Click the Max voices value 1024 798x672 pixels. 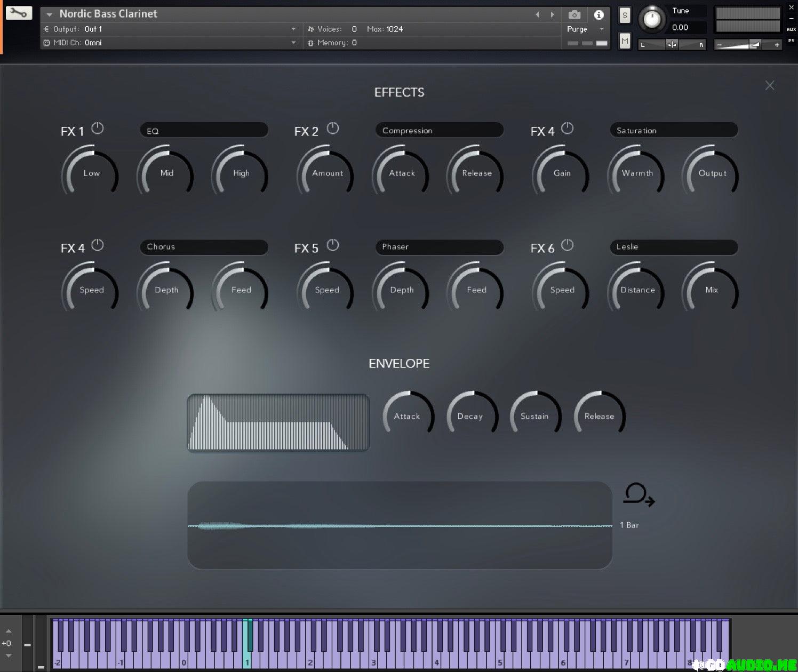pyautogui.click(x=394, y=29)
